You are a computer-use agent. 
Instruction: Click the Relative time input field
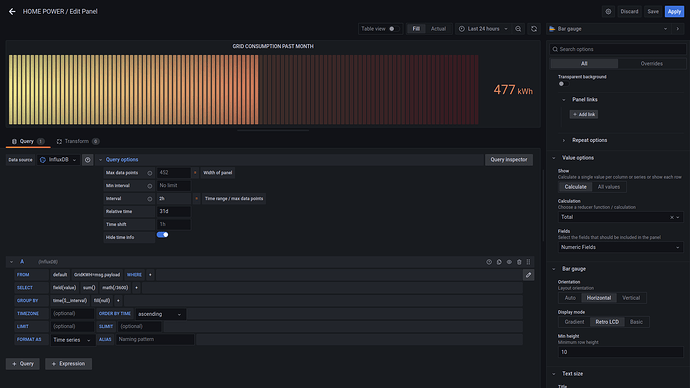174,212
